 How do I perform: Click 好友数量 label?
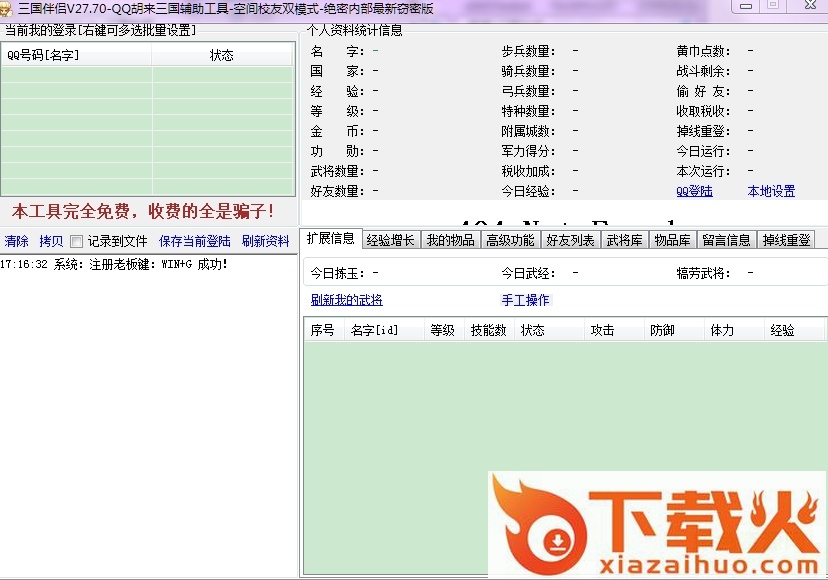point(337,191)
